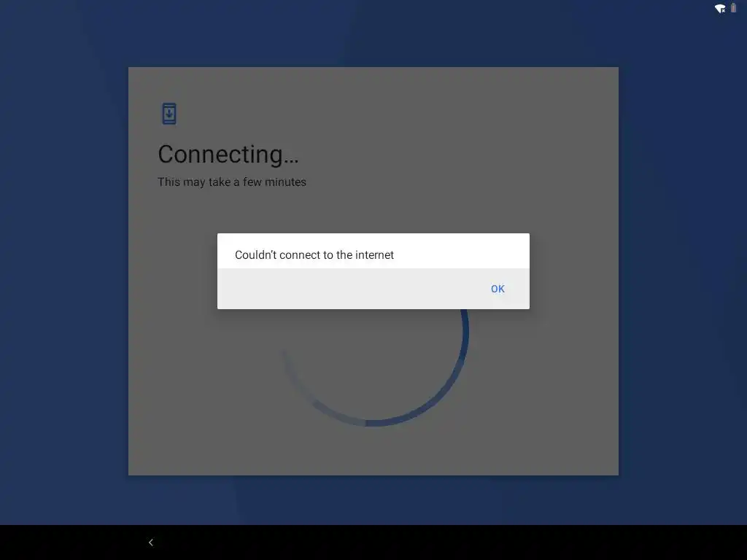The image size is (747, 560).
Task: Click blue wallpaper right of the setup card
Action: click(x=683, y=271)
